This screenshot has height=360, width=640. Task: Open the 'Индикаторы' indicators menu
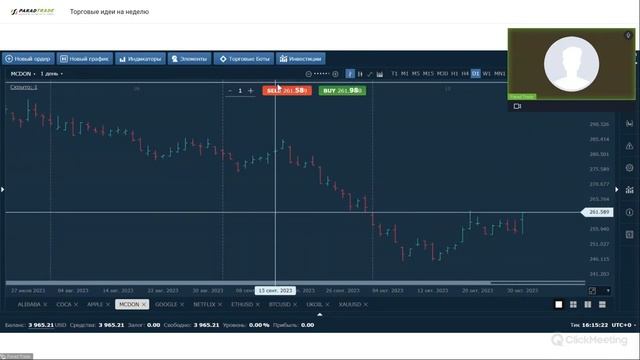coord(140,59)
